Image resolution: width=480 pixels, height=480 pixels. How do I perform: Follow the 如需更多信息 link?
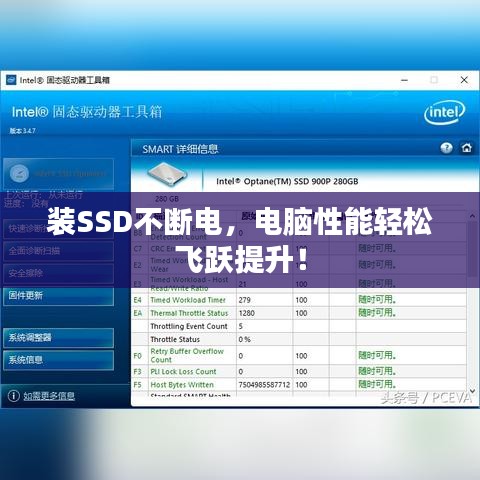click(x=49, y=396)
